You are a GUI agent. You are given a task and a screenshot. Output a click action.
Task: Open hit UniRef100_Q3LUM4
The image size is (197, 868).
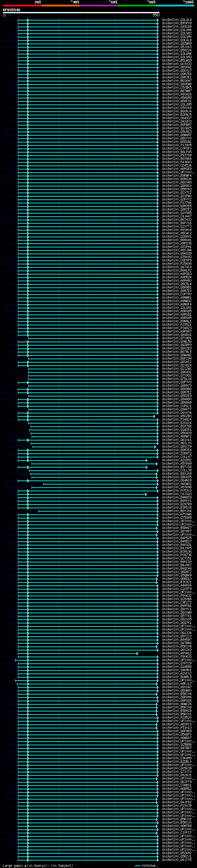pos(177,30)
